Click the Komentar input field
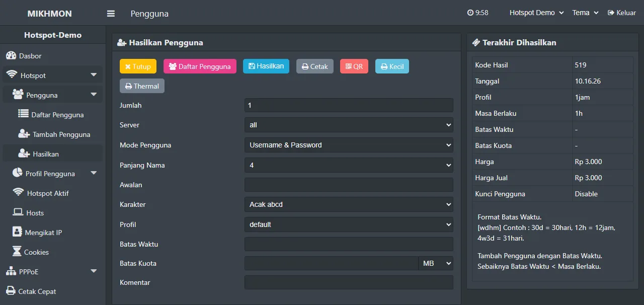This screenshot has width=644, height=305. coord(349,282)
